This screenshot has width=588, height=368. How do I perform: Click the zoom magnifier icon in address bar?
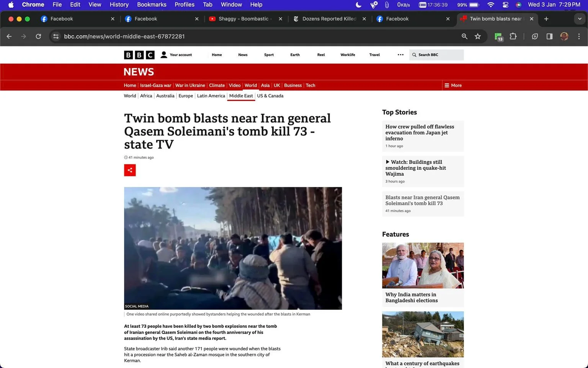(464, 36)
